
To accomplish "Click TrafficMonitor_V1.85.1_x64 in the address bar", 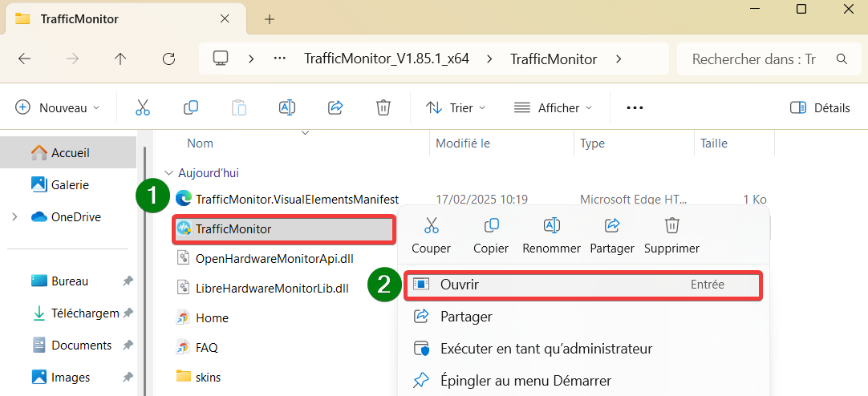I will (387, 59).
